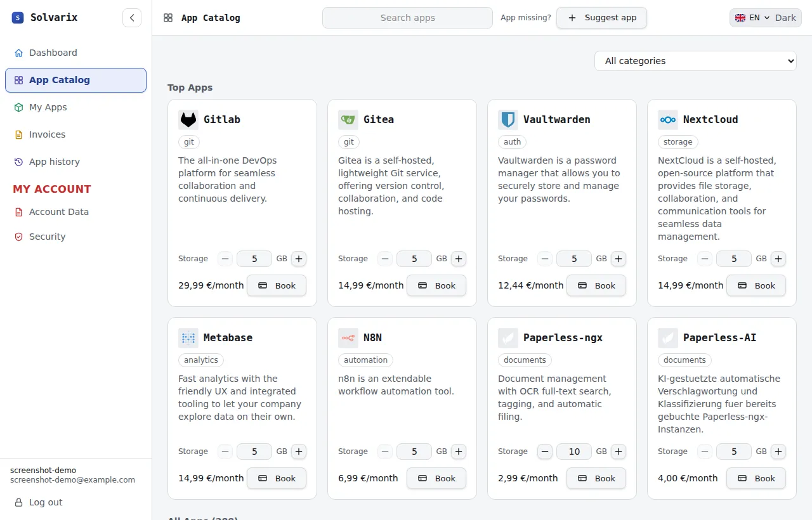Click the Solvarix logo icon
The height and width of the screenshot is (520, 812).
[18, 18]
